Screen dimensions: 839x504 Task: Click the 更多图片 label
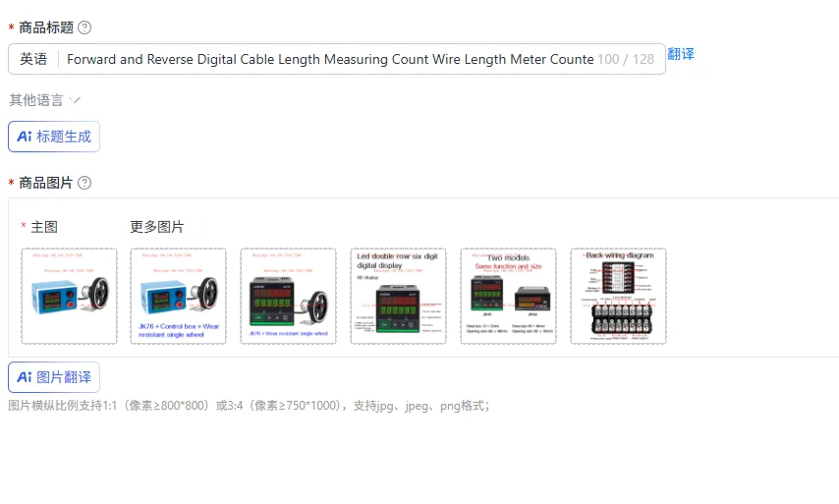pyautogui.click(x=157, y=227)
